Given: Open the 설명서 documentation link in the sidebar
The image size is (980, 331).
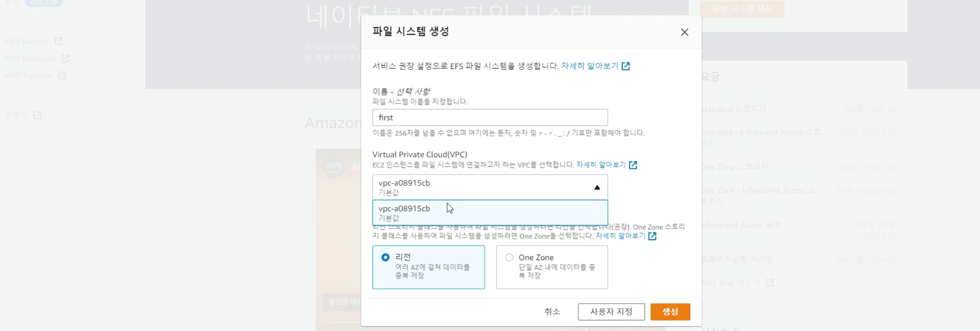Looking at the screenshot, I should 15,115.
